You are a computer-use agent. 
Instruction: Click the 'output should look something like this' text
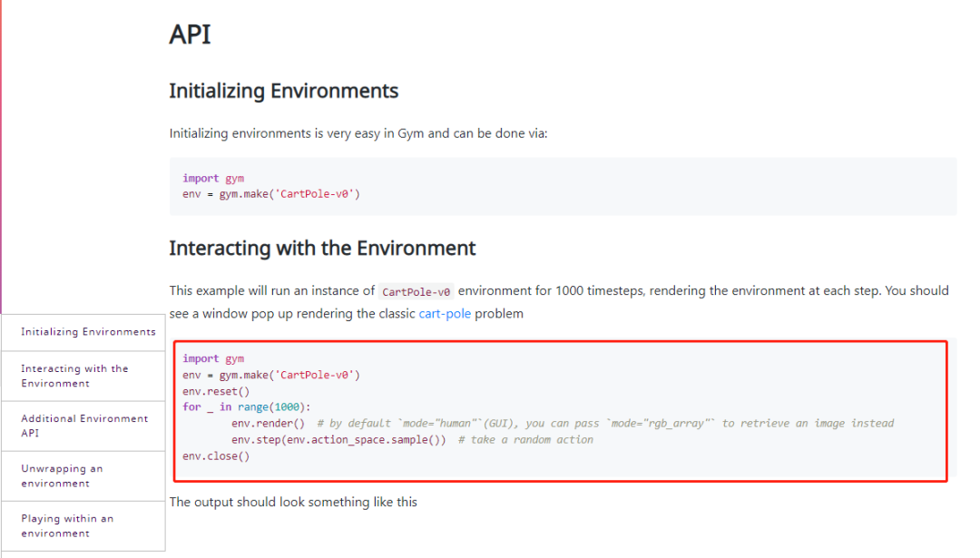tap(293, 502)
